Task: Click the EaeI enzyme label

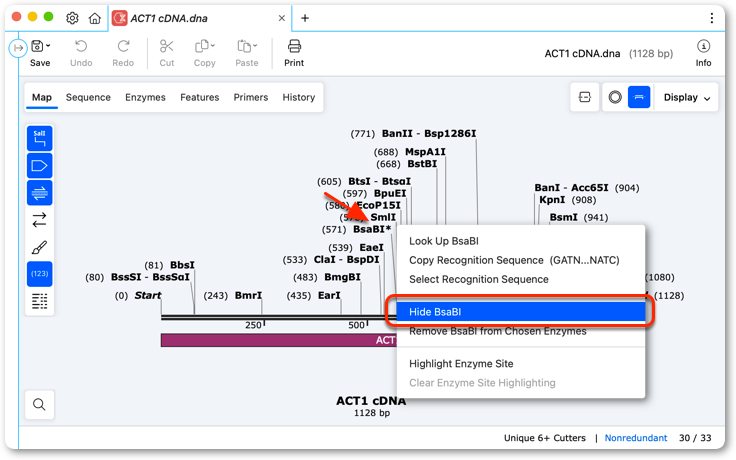Action: [371, 247]
